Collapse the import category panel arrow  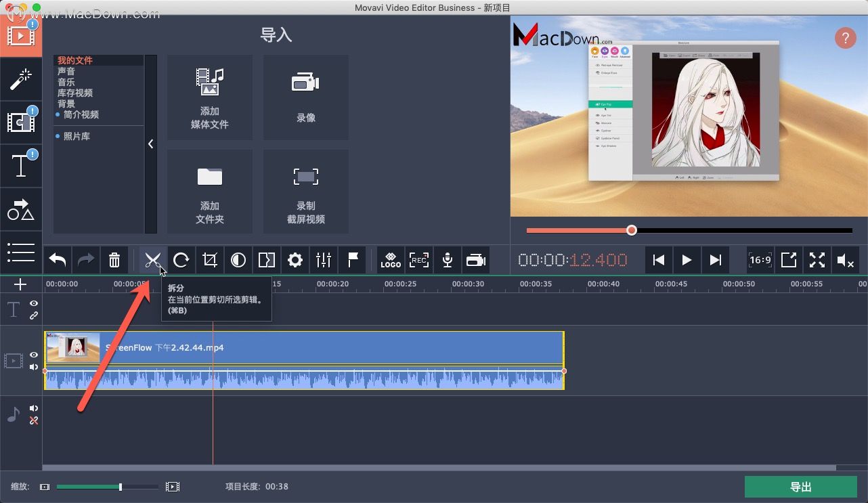(x=150, y=144)
